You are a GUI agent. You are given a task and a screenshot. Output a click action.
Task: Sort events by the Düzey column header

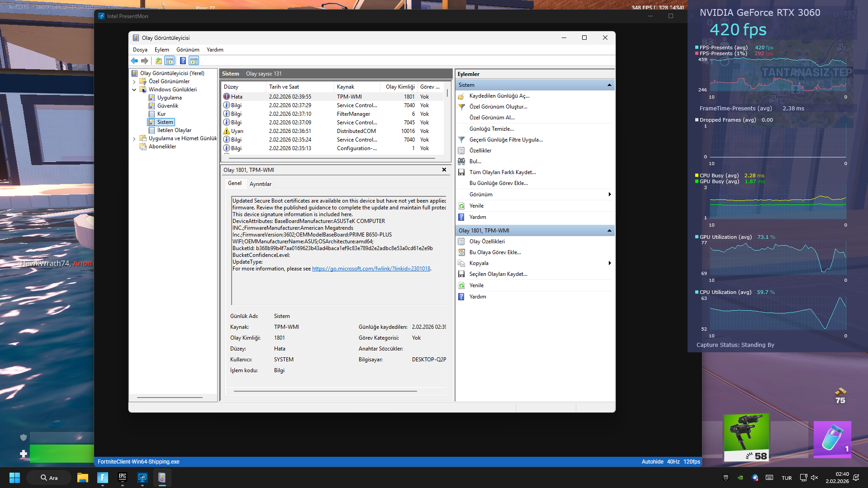(x=244, y=87)
